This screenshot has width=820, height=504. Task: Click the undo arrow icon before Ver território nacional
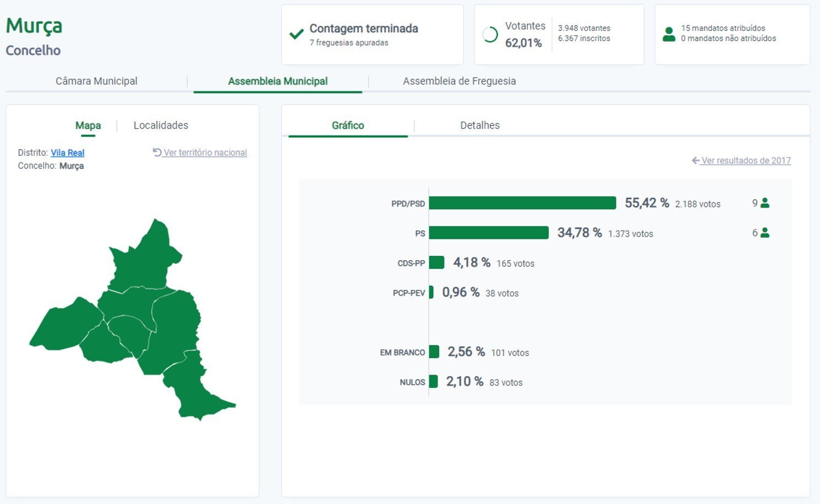pos(157,152)
